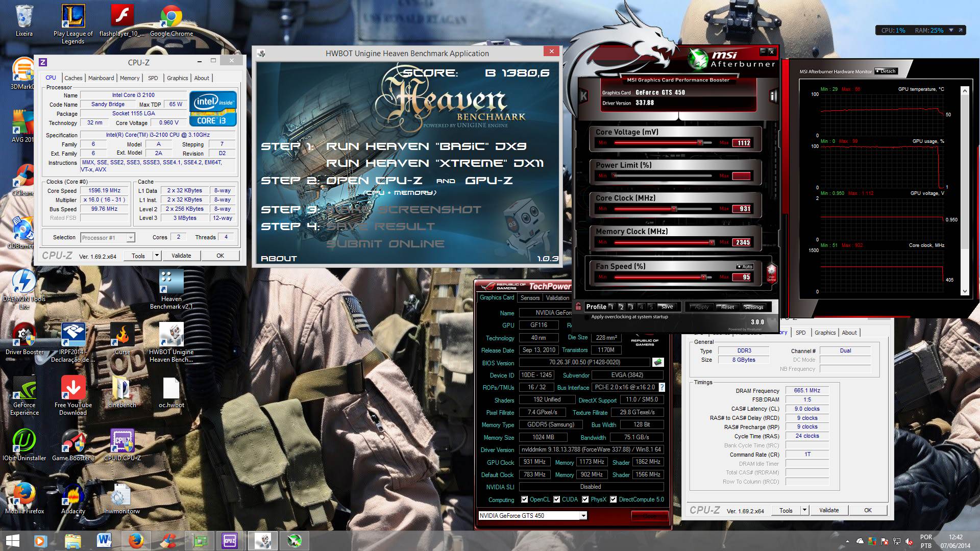Open SPD tab in top CPU-Z window
Image resolution: width=980 pixels, height=551 pixels.
coord(153,78)
